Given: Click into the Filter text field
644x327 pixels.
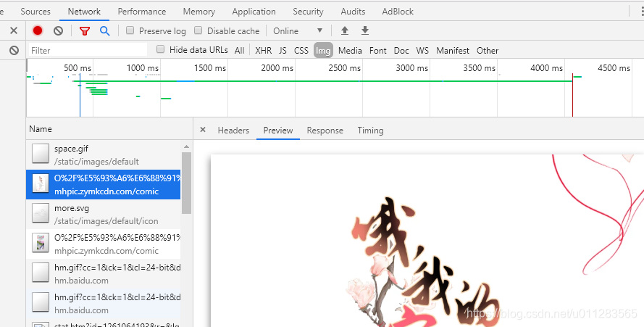Looking at the screenshot, I should [x=88, y=50].
